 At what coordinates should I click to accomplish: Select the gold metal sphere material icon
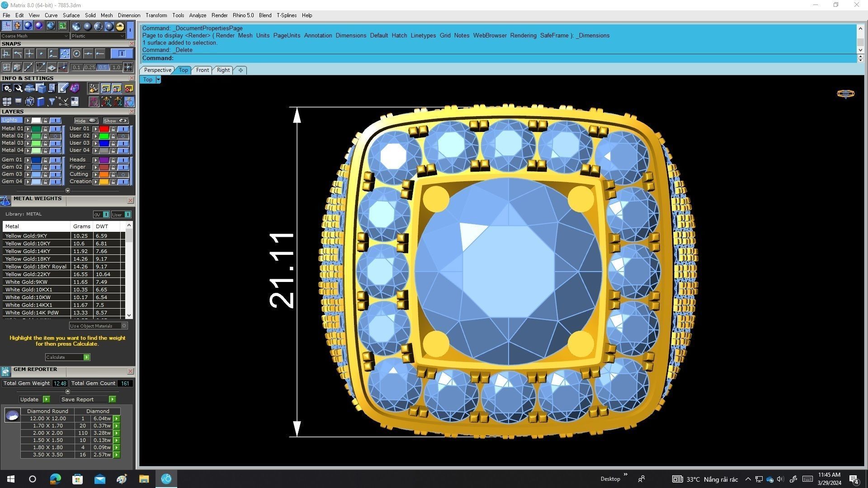pyautogui.click(x=120, y=26)
